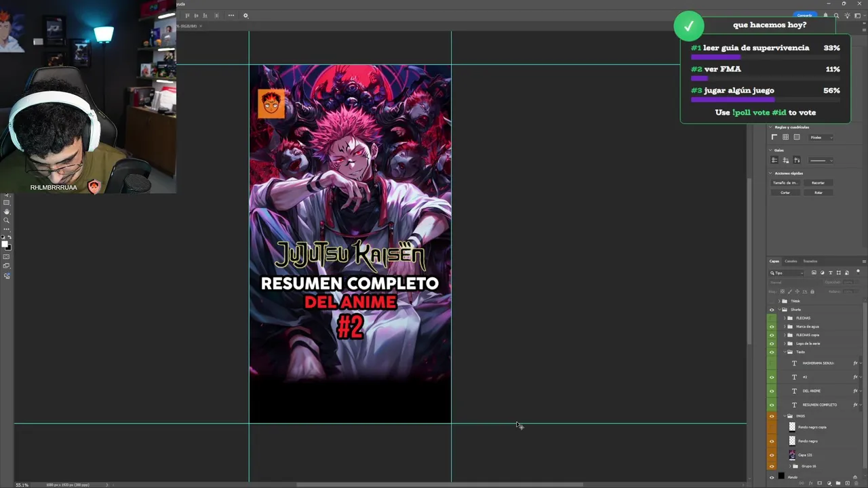The width and height of the screenshot is (868, 488).
Task: Toggle visibility of the #2 text layer
Action: pos(772,377)
